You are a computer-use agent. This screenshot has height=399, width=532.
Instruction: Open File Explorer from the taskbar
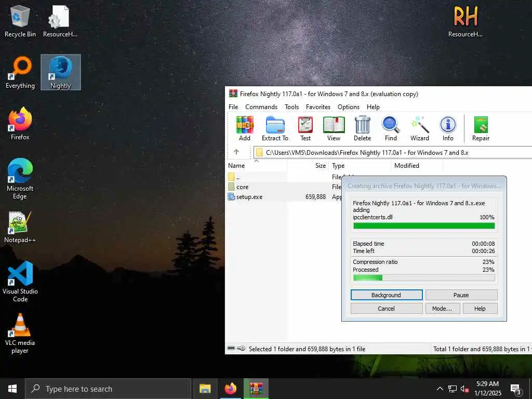tap(205, 389)
